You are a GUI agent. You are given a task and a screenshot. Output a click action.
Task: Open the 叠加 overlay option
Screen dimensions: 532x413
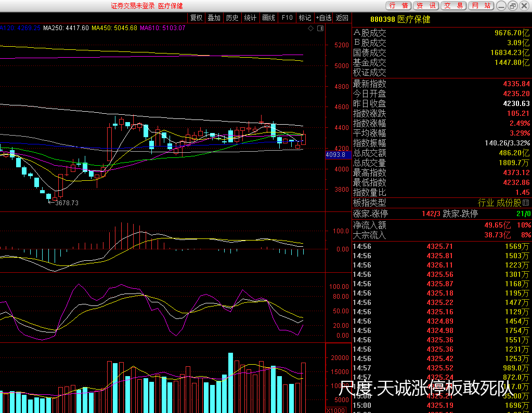[x=214, y=18]
